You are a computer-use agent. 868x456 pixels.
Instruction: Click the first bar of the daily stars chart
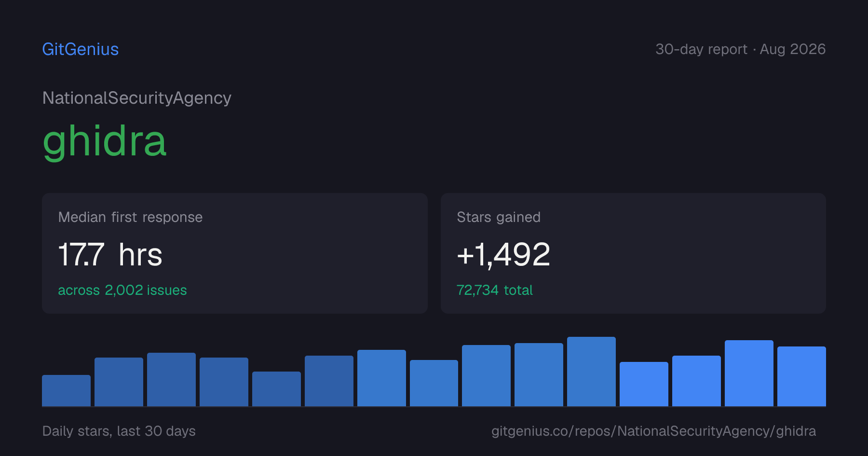[66, 390]
